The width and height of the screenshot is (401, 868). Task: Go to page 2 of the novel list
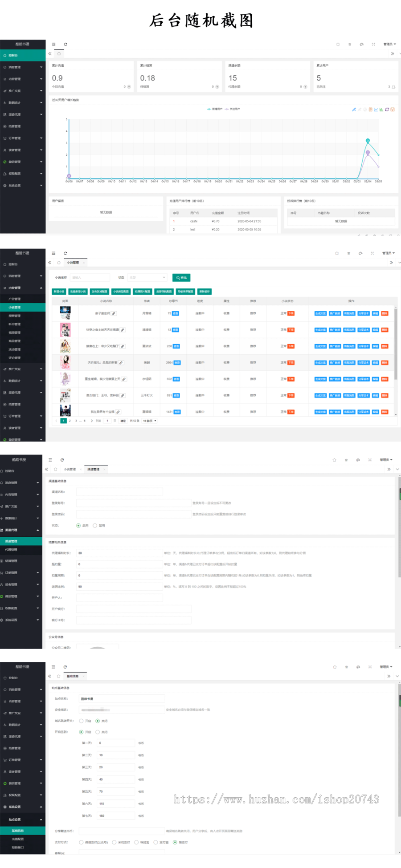pyautogui.click(x=70, y=421)
